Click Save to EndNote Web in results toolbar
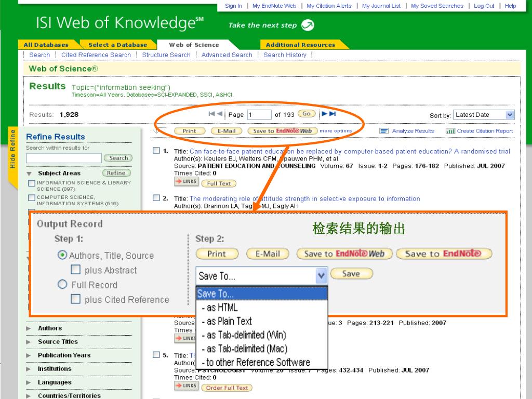 [x=282, y=131]
